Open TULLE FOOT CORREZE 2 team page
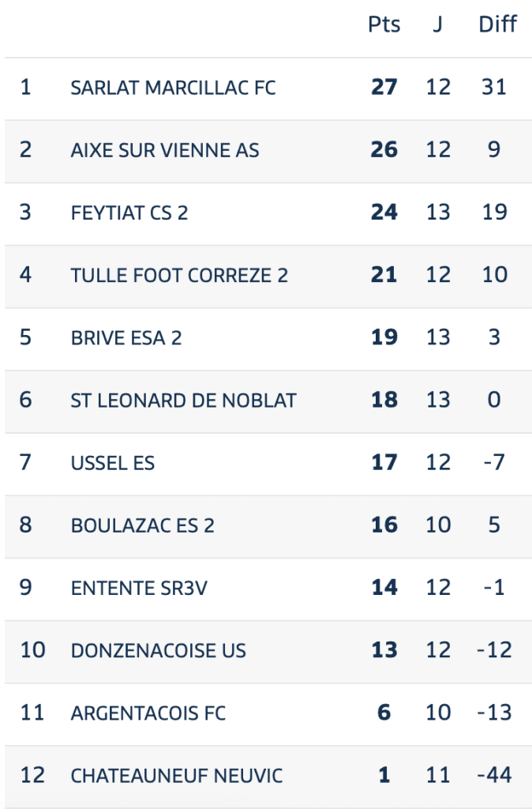This screenshot has height=809, width=532. [x=179, y=275]
